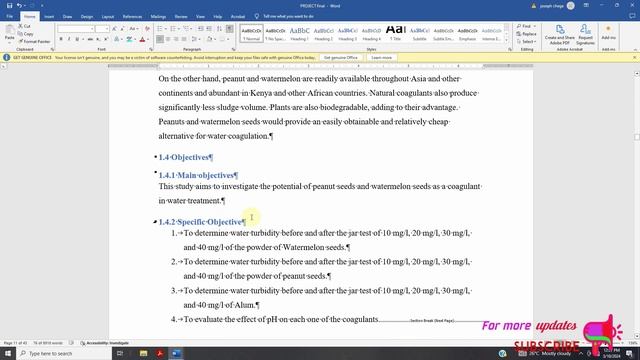Apply the red font color
Viewport: 640px width, 360px height.
click(x=142, y=39)
